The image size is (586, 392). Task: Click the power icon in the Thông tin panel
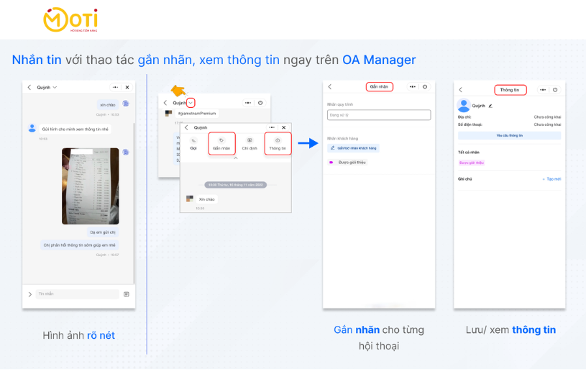556,90
